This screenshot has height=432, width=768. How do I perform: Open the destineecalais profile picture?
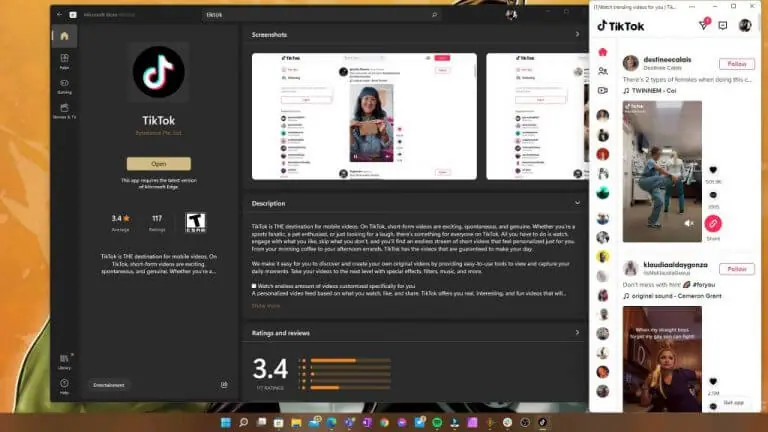tap(631, 63)
